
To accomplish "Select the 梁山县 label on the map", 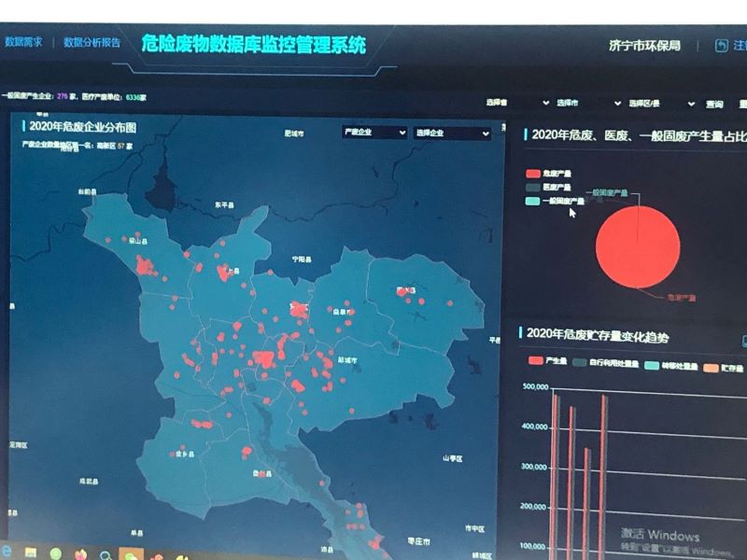I will click(137, 241).
